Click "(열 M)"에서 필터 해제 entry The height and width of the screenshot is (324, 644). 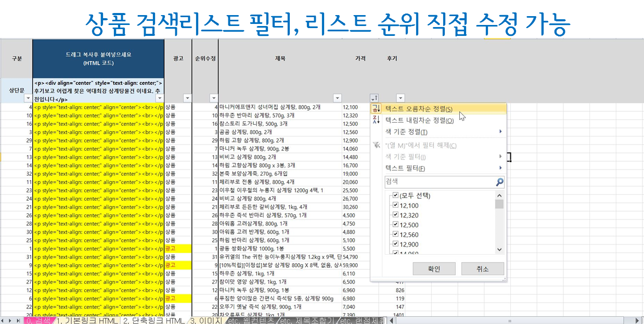[439, 146]
